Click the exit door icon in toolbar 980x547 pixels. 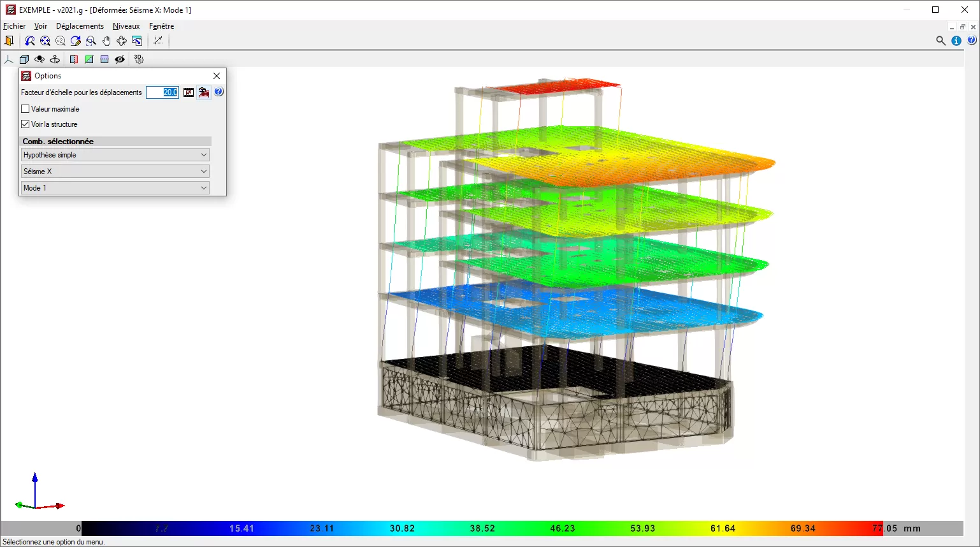[x=9, y=41]
